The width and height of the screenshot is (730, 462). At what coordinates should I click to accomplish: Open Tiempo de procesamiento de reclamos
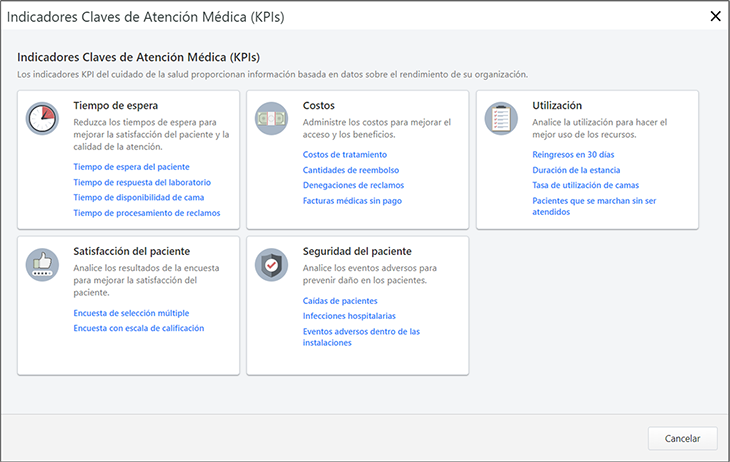click(147, 213)
